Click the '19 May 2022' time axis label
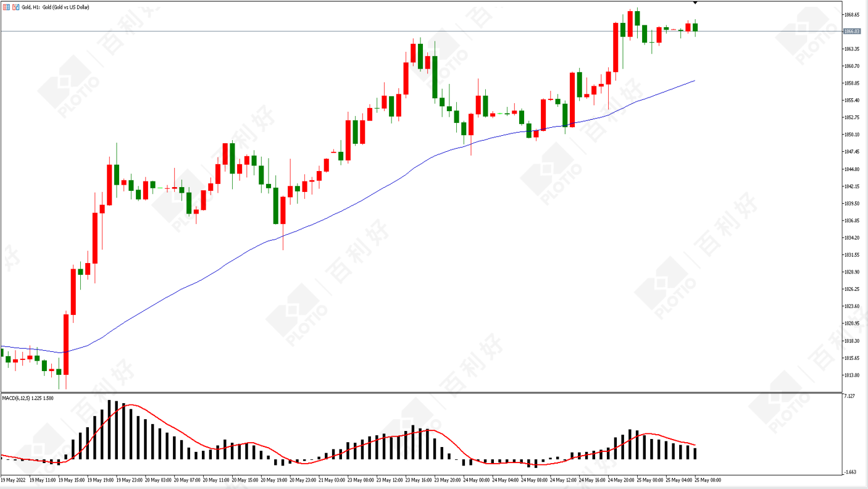 tap(14, 480)
